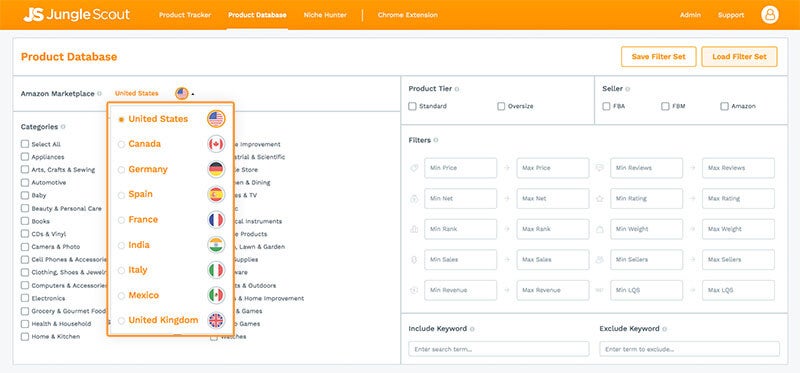Tick the Amazon seller checkbox

tap(724, 106)
